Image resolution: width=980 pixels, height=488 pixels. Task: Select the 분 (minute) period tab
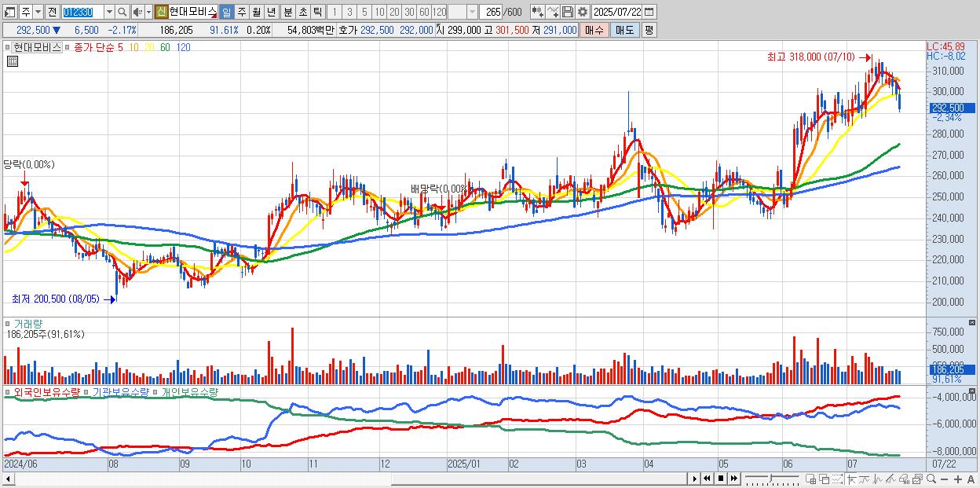click(287, 12)
